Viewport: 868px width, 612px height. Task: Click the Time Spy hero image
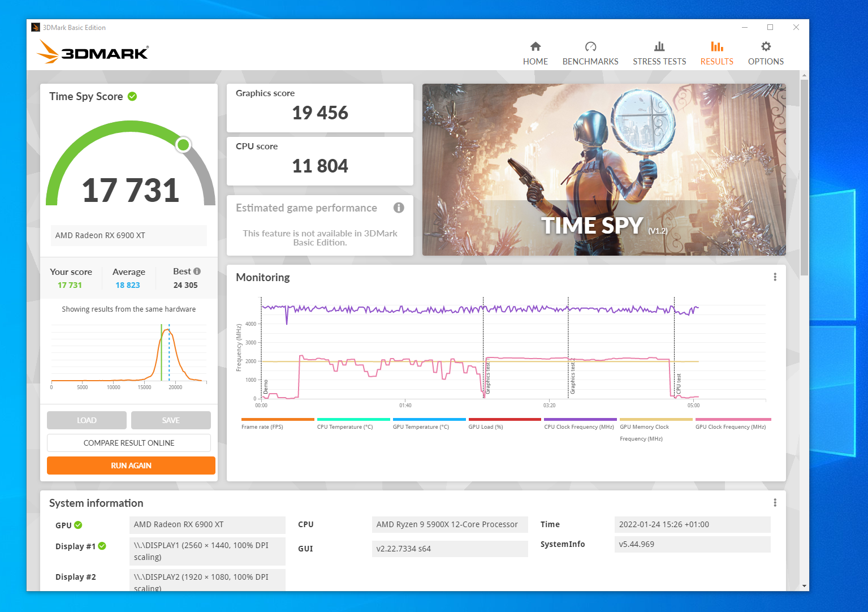(x=604, y=170)
